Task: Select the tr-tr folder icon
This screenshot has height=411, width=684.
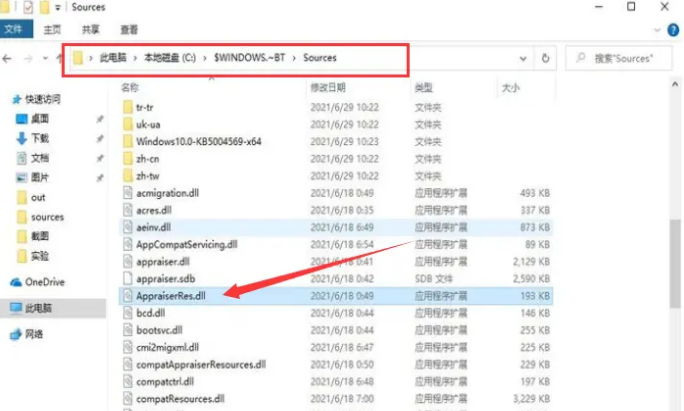Action: 127,107
